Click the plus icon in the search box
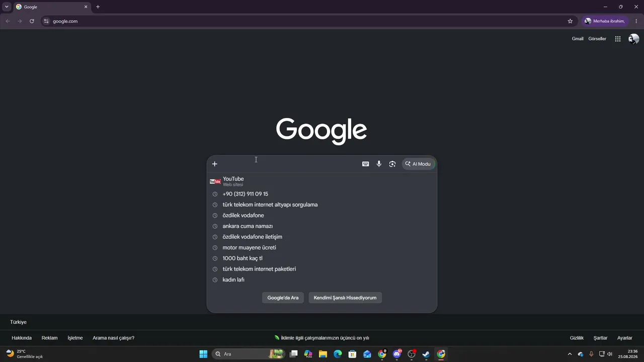The height and width of the screenshot is (362, 644). pos(214,164)
